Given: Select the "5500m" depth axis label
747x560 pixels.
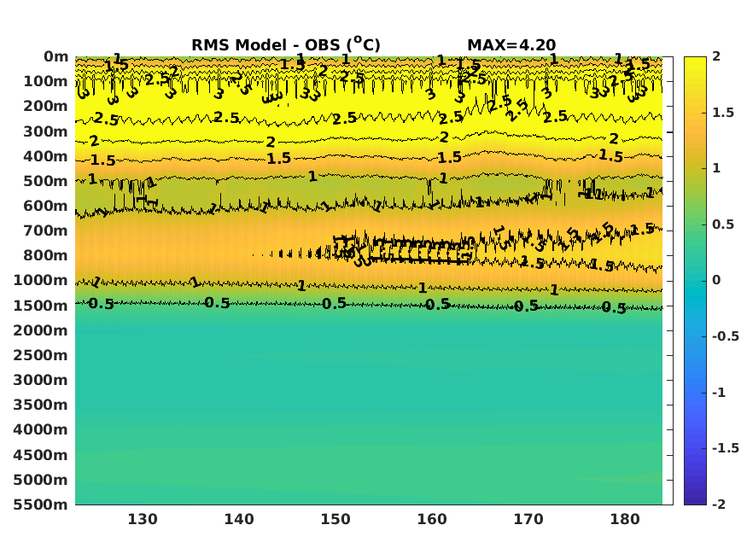Looking at the screenshot, I should 41,505.
